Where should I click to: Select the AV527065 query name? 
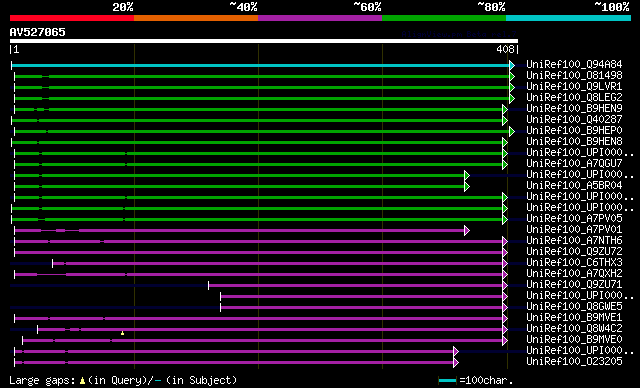tap(38, 32)
